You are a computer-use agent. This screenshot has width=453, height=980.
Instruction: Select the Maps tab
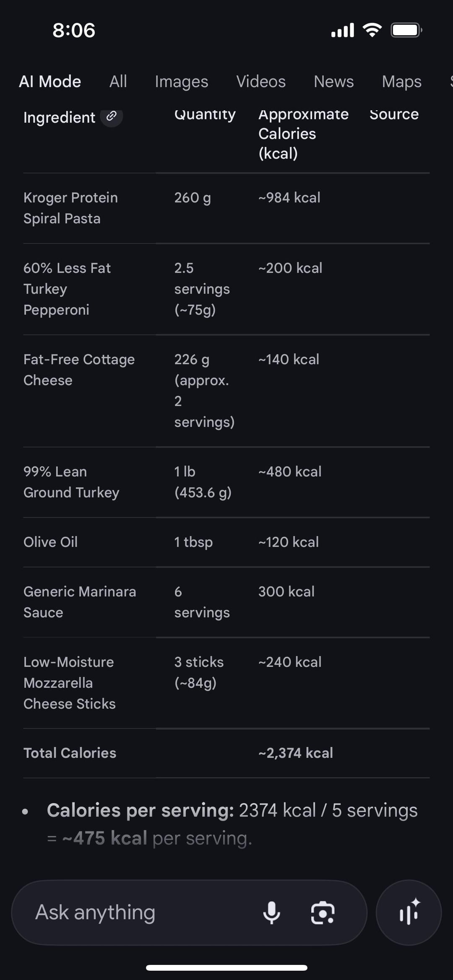401,81
